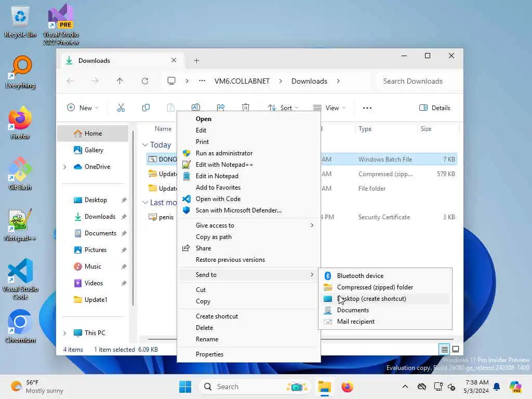Viewport: 532px width, 399px height.
Task: Switch to thumbnails view icon in status bar
Action: 456,349
